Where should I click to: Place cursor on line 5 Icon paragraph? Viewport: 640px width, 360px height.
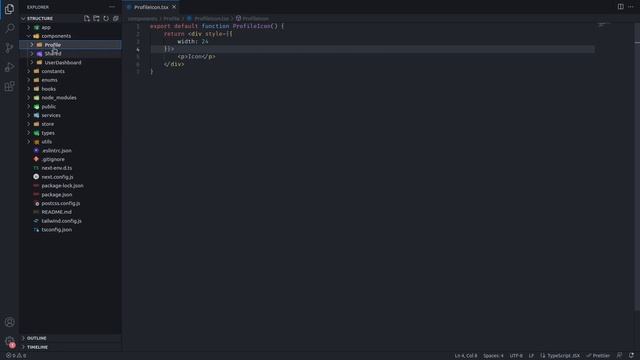[x=196, y=57]
